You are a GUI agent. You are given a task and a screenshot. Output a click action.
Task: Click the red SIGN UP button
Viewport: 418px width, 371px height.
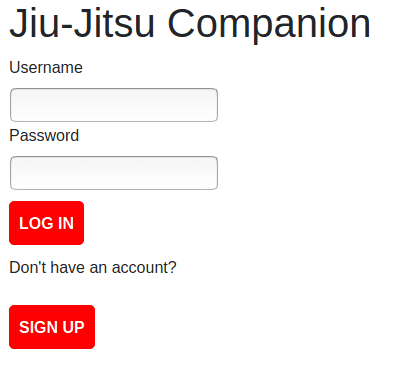[x=52, y=327]
